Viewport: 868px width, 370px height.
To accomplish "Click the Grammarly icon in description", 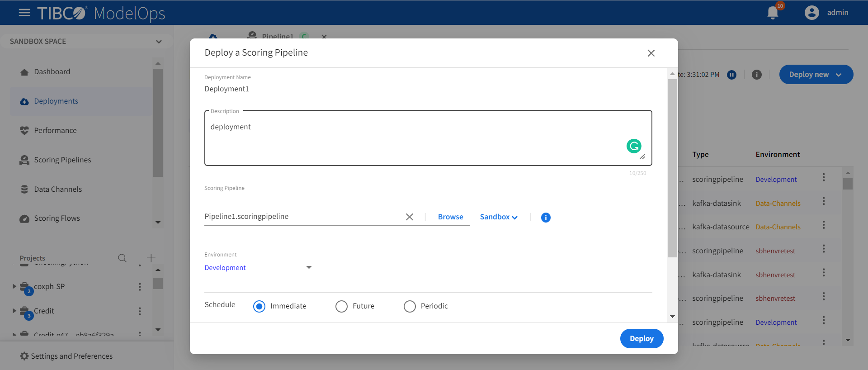I will tap(634, 146).
